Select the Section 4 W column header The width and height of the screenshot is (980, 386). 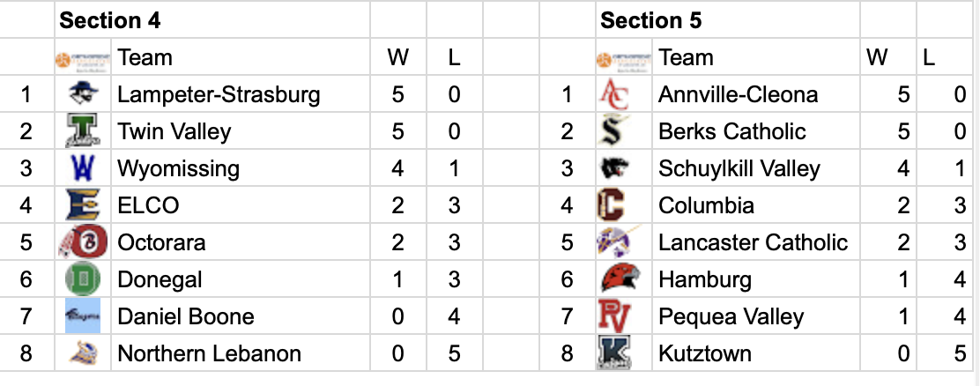(397, 57)
